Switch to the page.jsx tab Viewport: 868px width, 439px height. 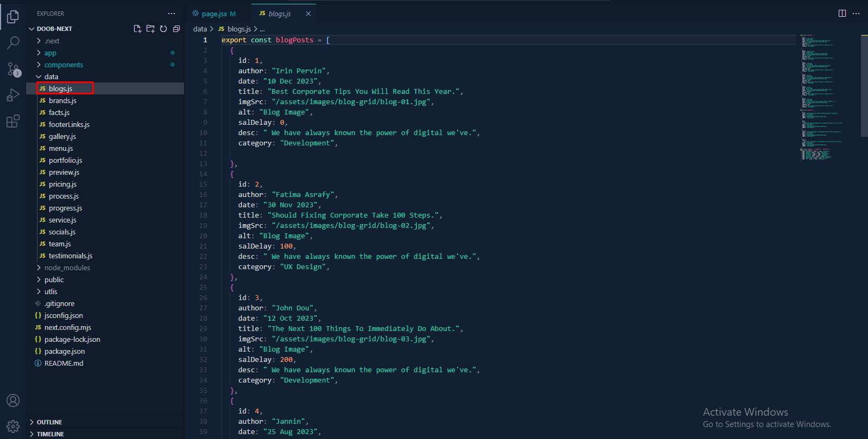[x=218, y=14]
